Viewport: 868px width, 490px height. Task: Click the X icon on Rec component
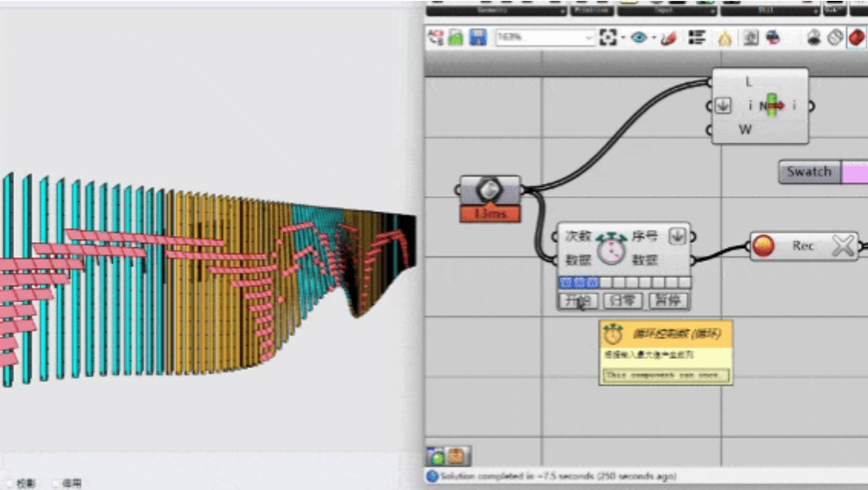coord(843,246)
